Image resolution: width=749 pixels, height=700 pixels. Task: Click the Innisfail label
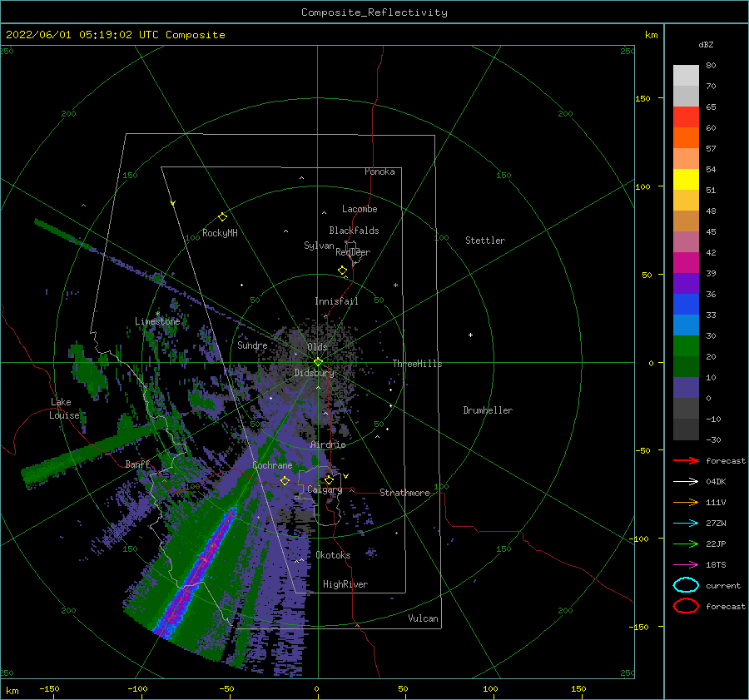336,301
